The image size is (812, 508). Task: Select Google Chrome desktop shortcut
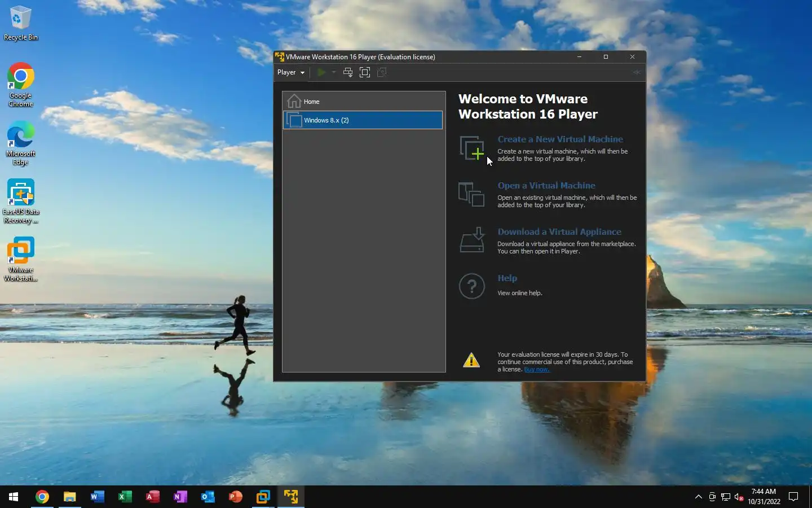click(x=21, y=85)
